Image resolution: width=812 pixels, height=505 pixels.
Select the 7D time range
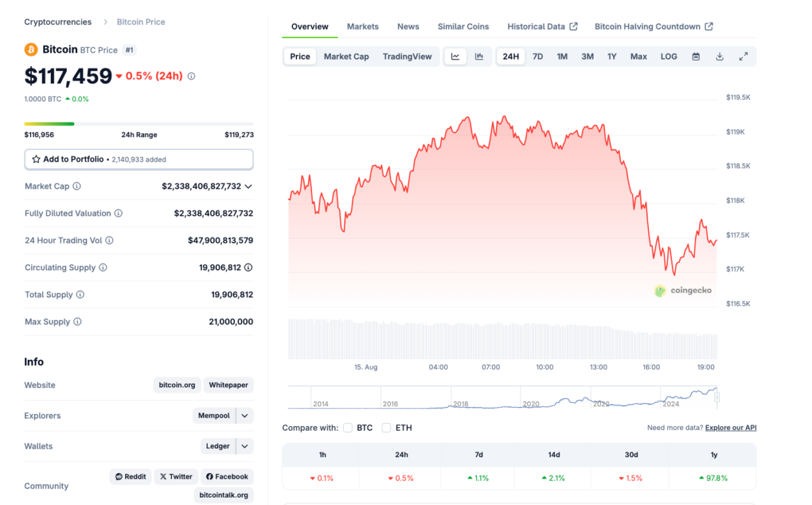(x=538, y=57)
